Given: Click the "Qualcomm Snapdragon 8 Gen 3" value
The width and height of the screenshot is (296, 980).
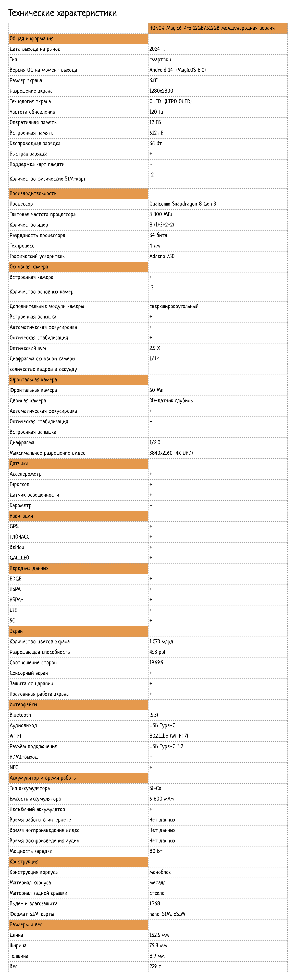Looking at the screenshot, I should (183, 204).
